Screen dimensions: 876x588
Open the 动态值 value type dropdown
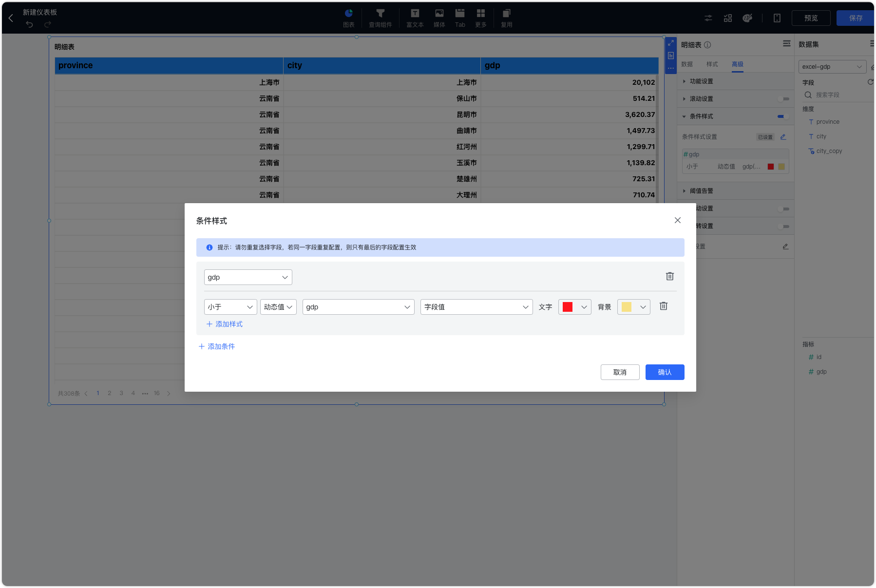tap(278, 307)
